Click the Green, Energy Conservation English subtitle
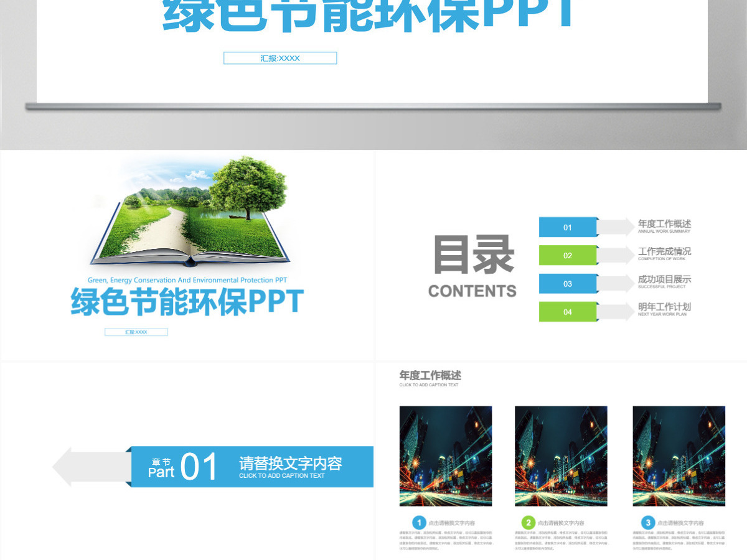Viewport: 747px width, 560px height. click(187, 281)
